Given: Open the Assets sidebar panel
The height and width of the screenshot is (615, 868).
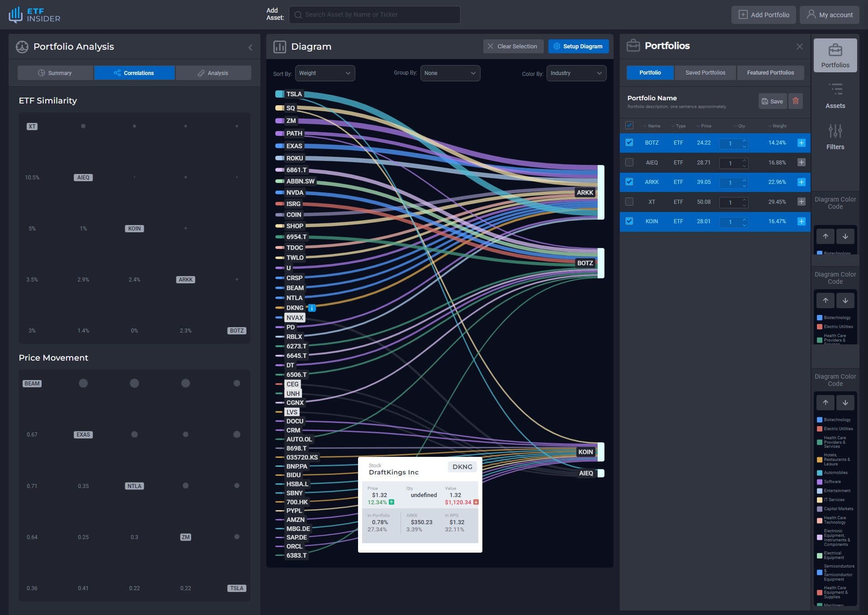Looking at the screenshot, I should (x=835, y=96).
